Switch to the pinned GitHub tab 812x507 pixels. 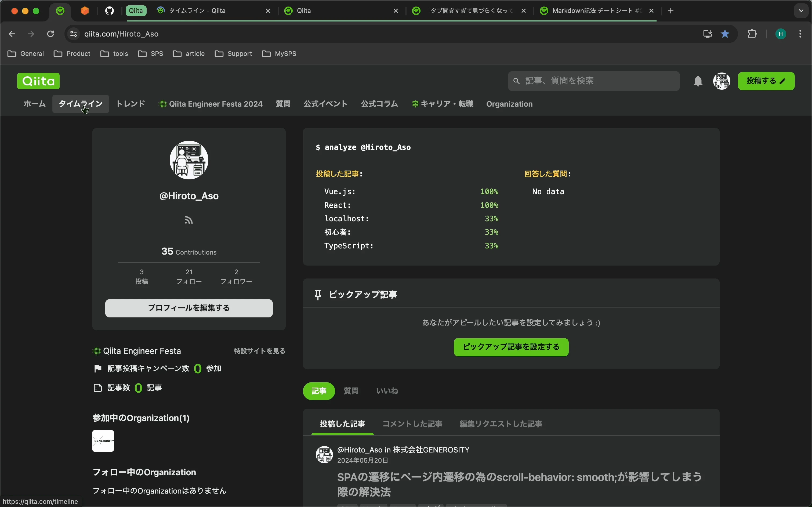click(109, 11)
